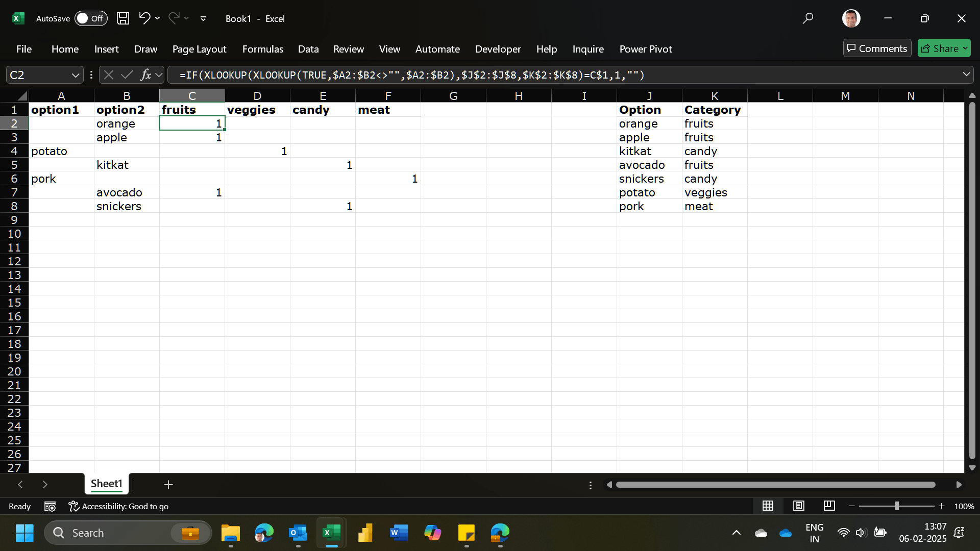Open the user account profile picture
The width and height of the screenshot is (980, 551).
851,18
